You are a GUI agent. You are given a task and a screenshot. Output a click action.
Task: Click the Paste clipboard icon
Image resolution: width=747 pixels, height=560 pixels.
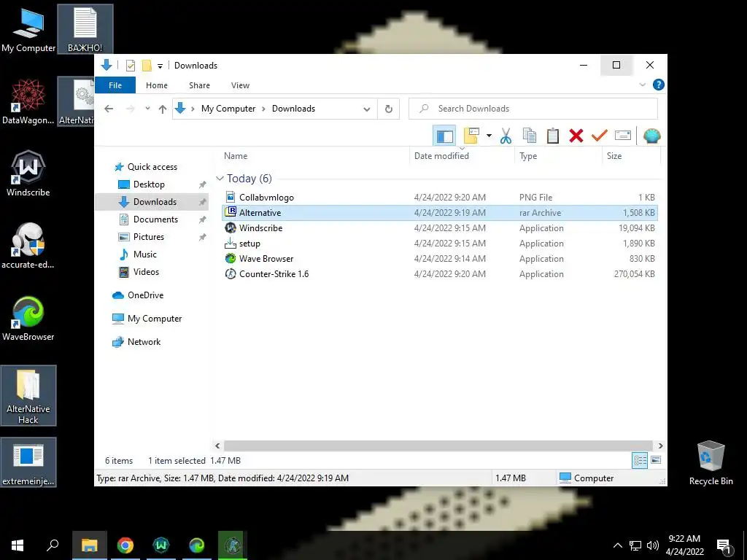click(553, 136)
